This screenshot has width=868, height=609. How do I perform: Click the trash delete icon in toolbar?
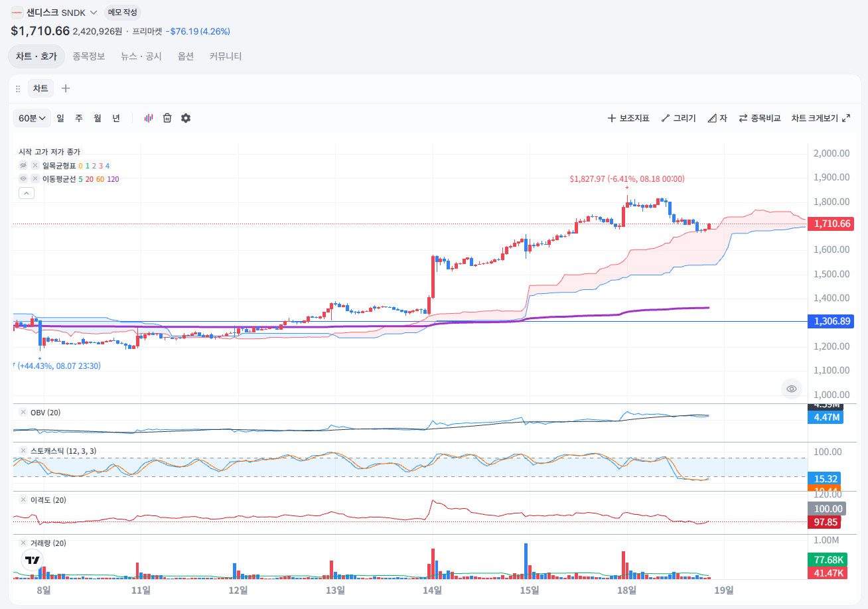(x=167, y=118)
